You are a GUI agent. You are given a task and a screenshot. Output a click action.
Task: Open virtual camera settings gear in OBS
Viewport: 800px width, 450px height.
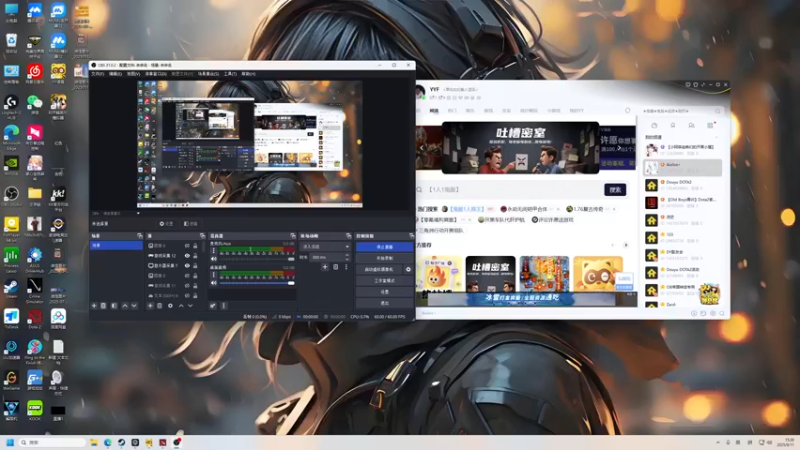point(408,269)
